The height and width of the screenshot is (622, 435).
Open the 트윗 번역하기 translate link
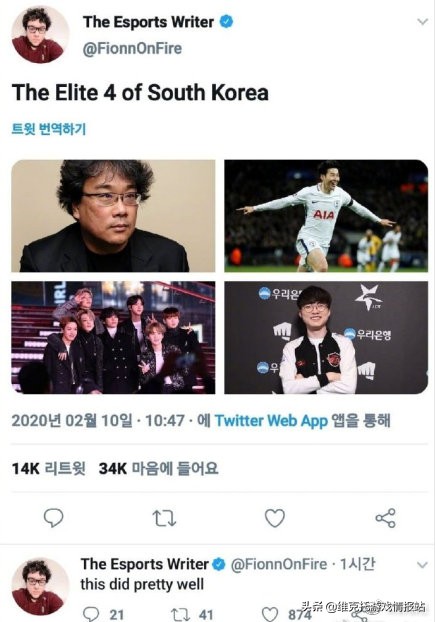[x=48, y=129]
